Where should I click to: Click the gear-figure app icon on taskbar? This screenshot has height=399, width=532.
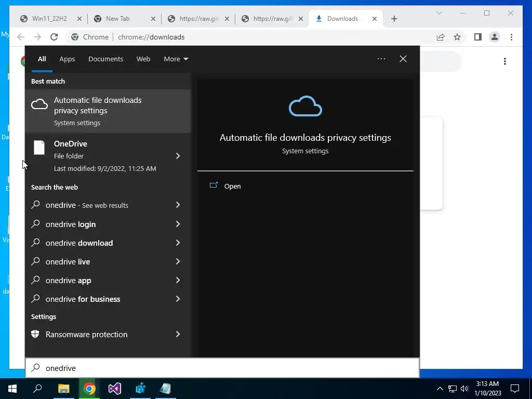(140, 389)
